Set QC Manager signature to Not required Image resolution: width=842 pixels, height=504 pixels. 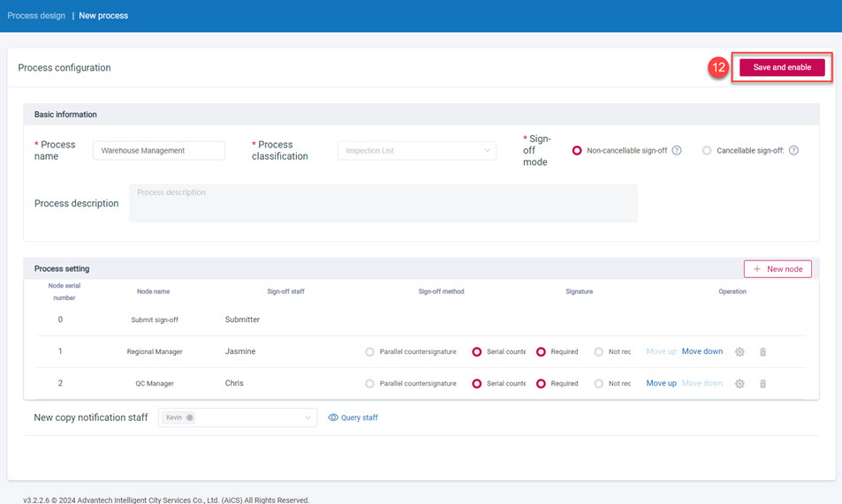[599, 383]
